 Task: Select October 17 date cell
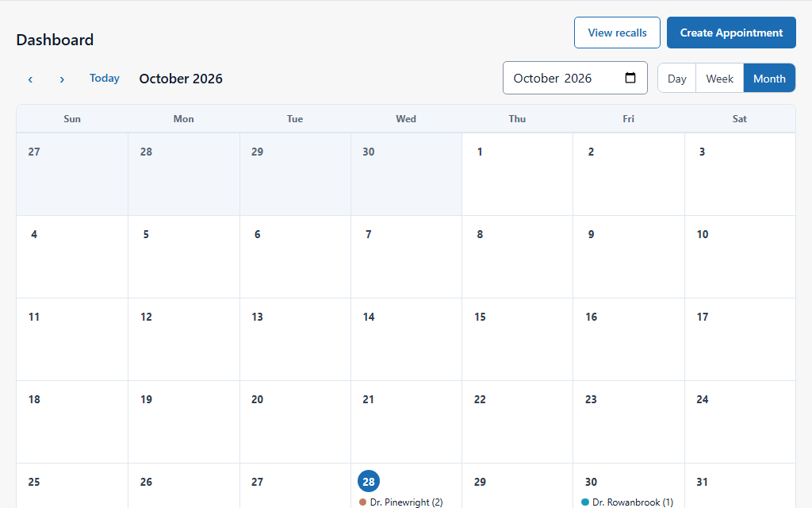click(740, 339)
